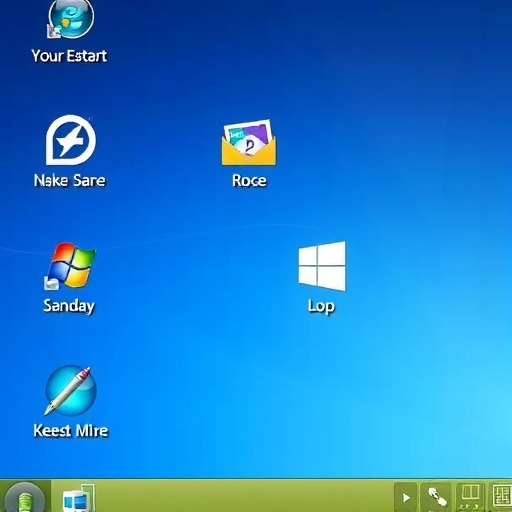
Task: Select the 'Sanday' label text
Action: click(69, 306)
